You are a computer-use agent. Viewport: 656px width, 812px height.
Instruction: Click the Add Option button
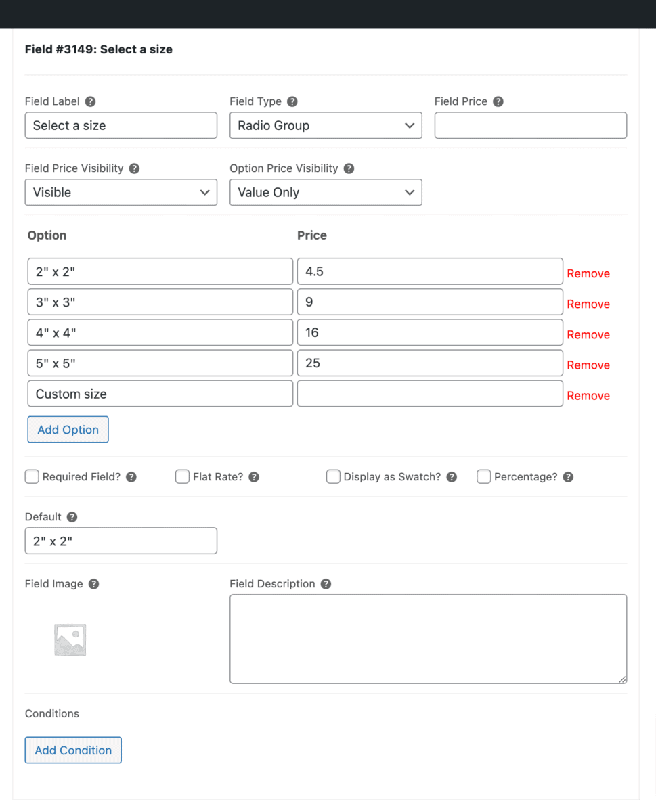[68, 430]
